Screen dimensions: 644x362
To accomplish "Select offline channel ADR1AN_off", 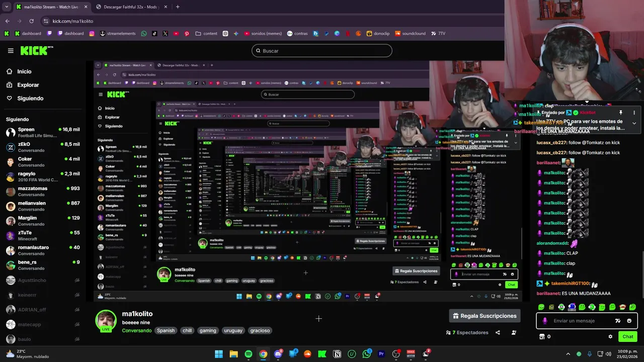I will 43,310.
